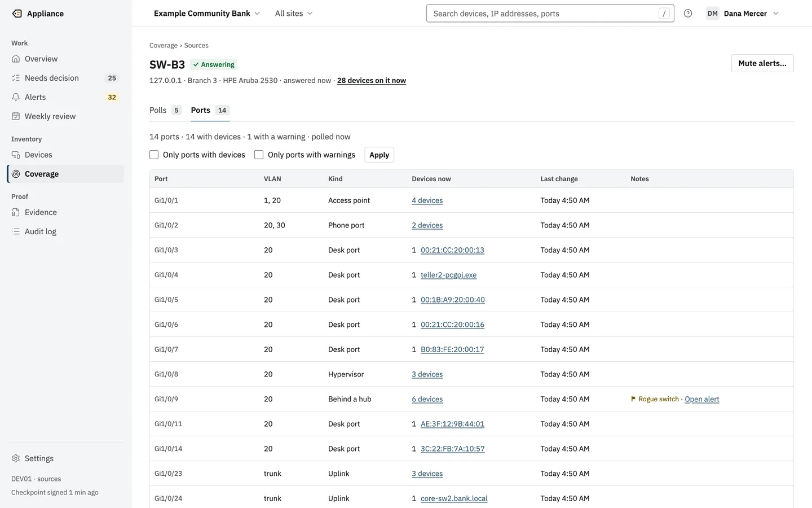Click the Coverage breadcrumb link
Screen dimensions: 812x508
(164, 46)
